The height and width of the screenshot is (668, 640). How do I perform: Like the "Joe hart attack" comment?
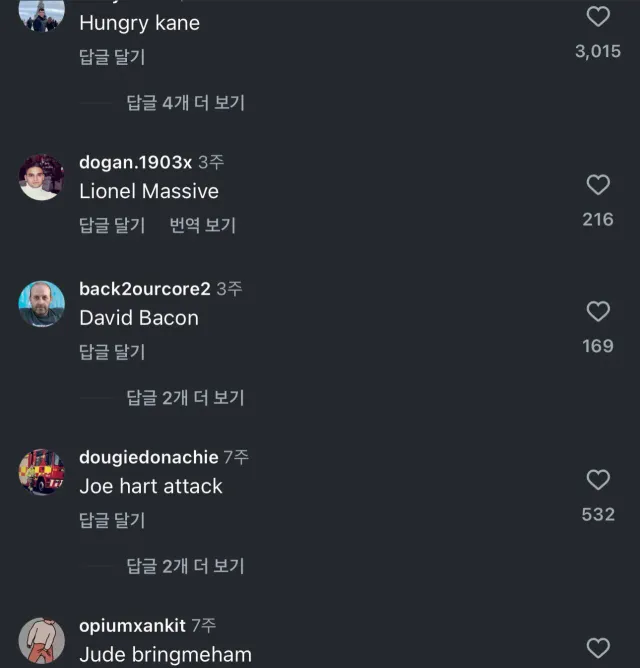598,480
